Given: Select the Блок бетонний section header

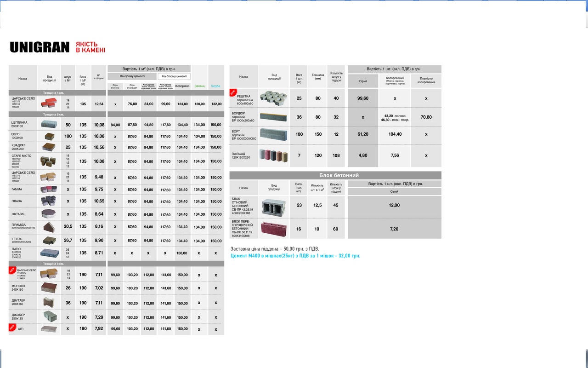Looking at the screenshot, I should coord(335,175).
